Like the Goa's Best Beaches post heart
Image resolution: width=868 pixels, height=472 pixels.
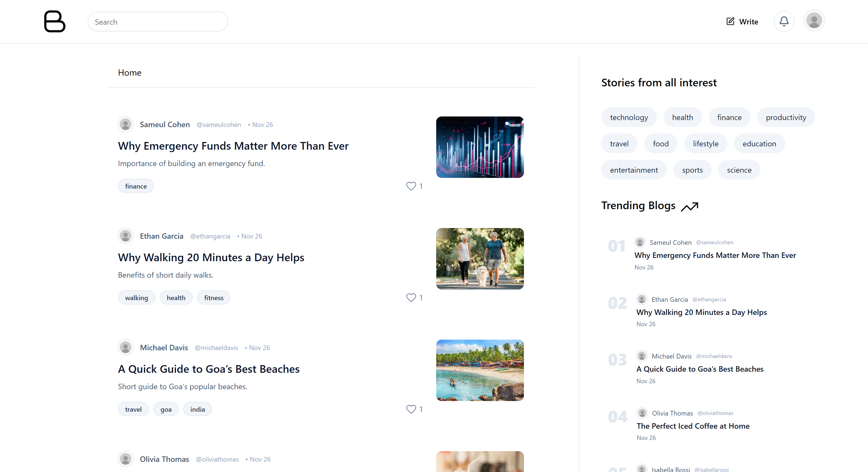(411, 409)
